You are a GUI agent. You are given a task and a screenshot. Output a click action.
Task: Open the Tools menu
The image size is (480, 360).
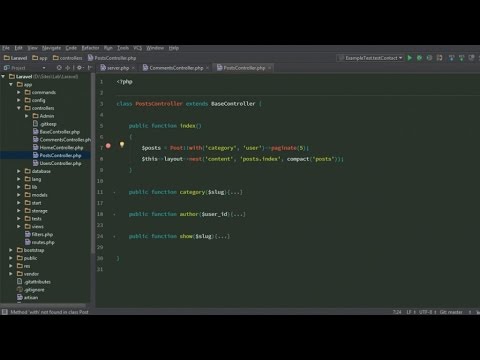point(123,48)
